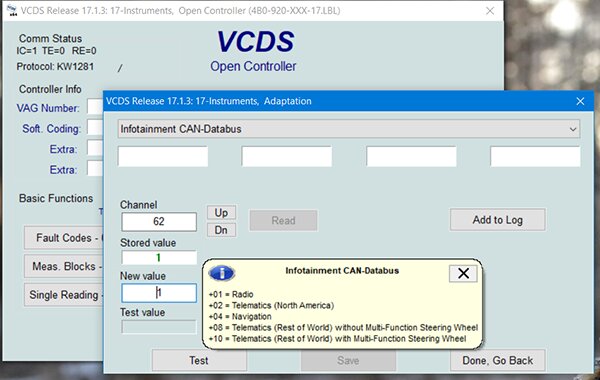
Task: Click the 'Open Controller' subtitle text
Action: [x=253, y=66]
